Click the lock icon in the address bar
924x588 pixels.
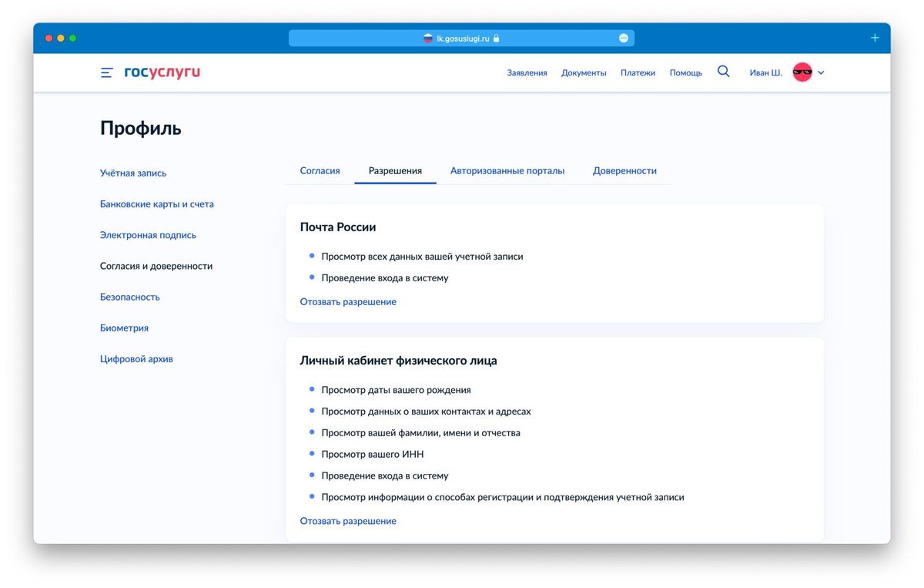[x=497, y=38]
